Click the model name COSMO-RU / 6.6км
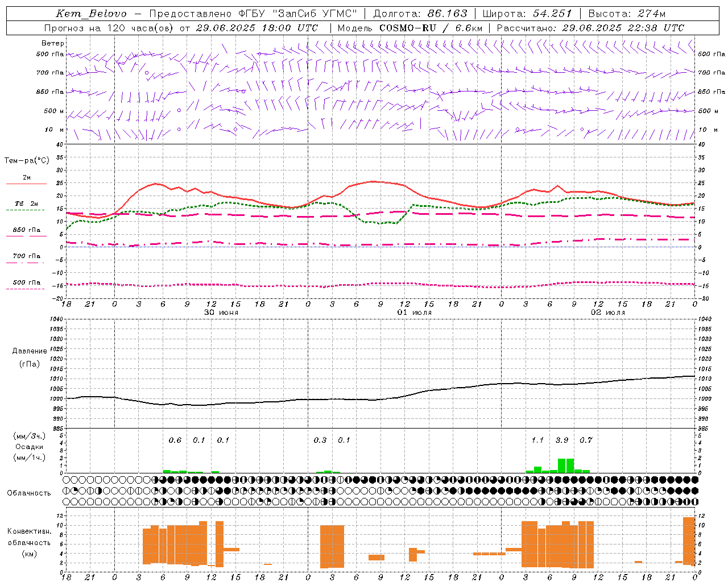Screen dimensions: 728x582 tap(431, 28)
